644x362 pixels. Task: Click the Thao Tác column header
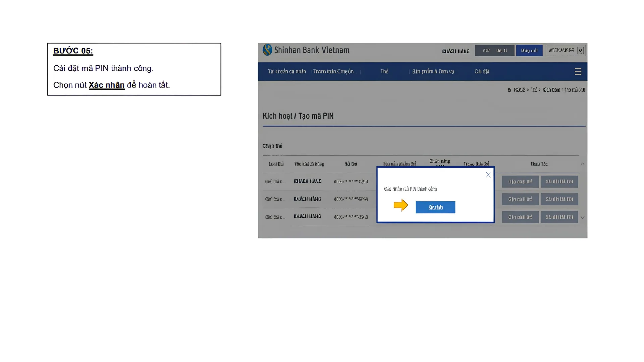pos(539,164)
